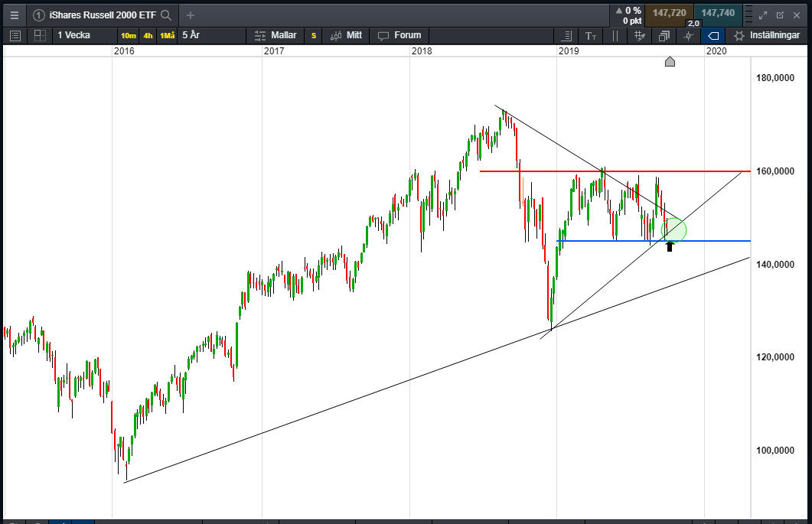The height and width of the screenshot is (524, 812).
Task: Select the red horizontal resistance line
Action: click(615, 171)
